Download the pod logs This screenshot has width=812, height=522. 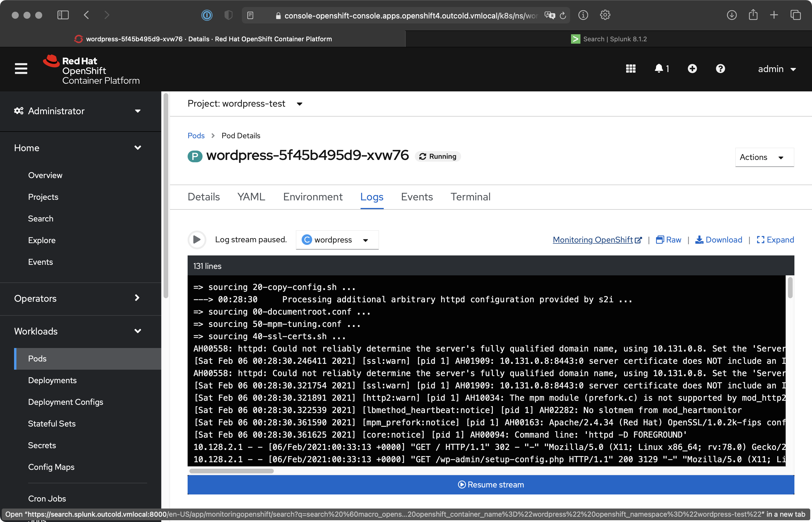(x=719, y=240)
